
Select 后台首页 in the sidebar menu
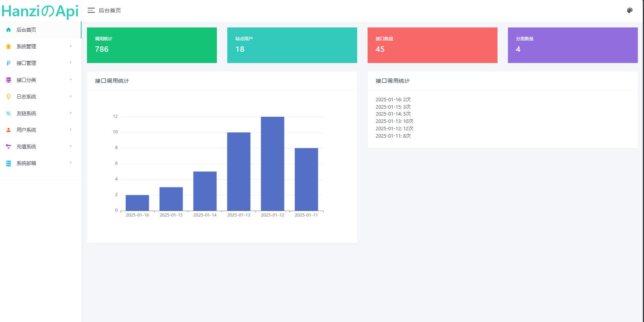pos(41,30)
